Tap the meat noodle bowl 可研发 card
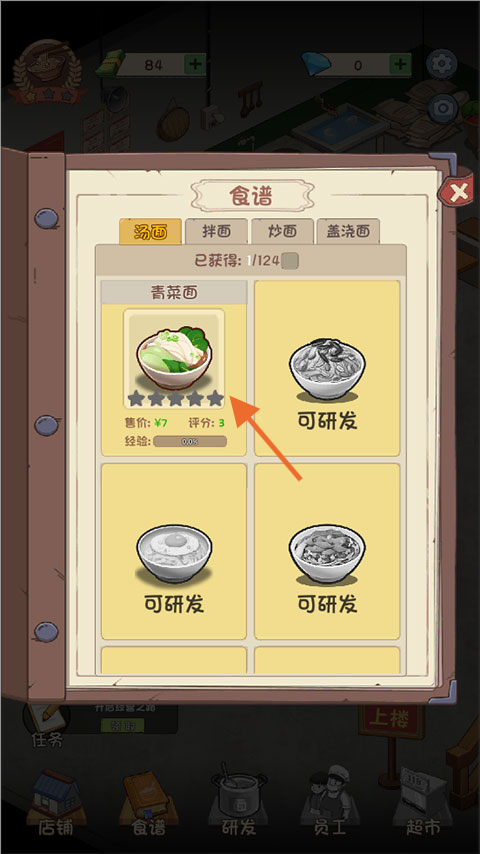 click(327, 551)
